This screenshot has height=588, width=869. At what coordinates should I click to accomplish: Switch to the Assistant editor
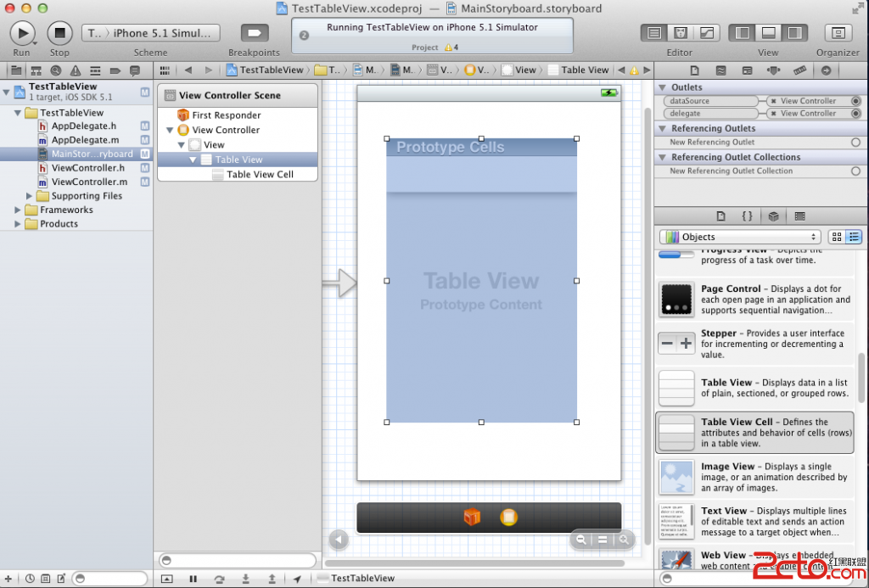680,33
